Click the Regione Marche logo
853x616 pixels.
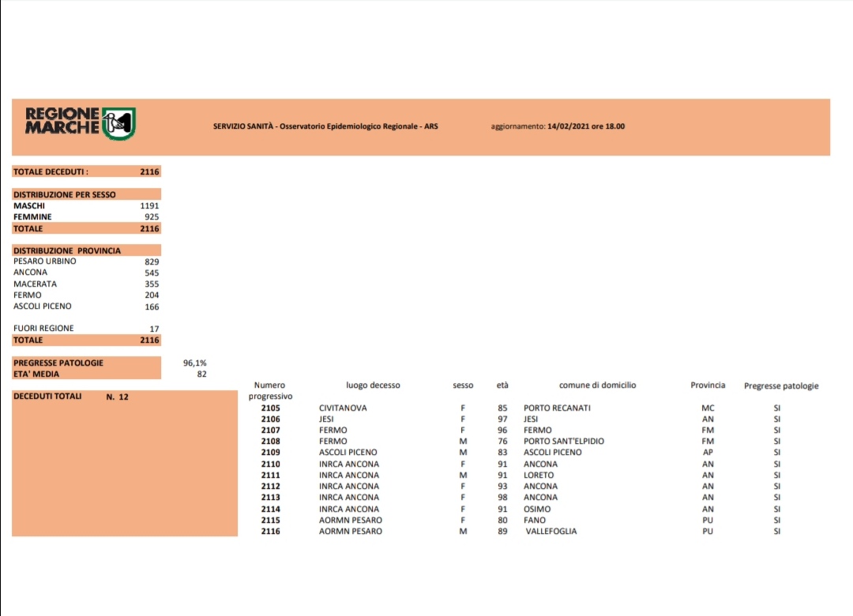[x=81, y=123]
